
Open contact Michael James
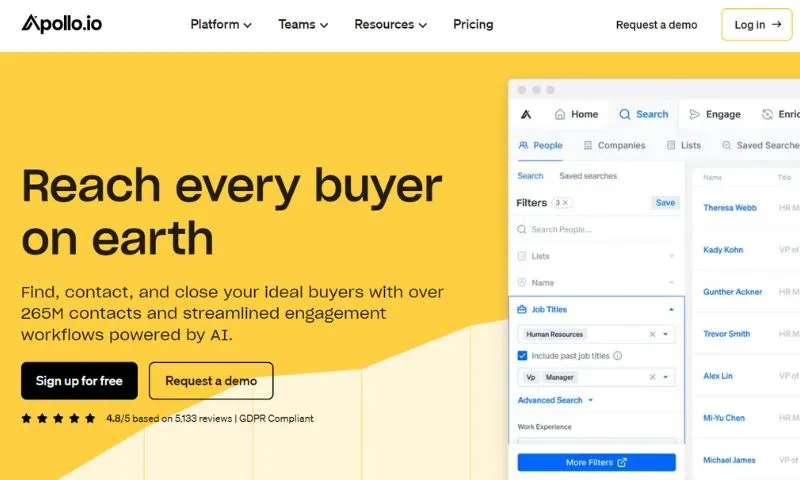click(729, 460)
